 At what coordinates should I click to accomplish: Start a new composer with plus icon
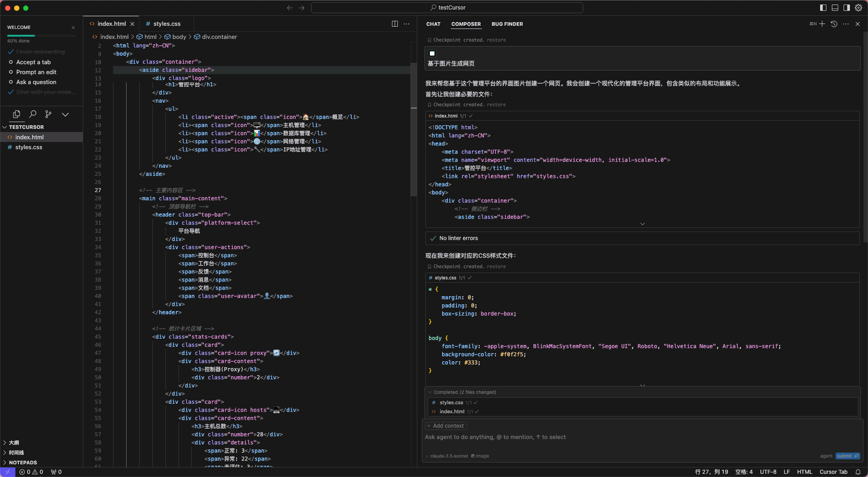[822, 24]
